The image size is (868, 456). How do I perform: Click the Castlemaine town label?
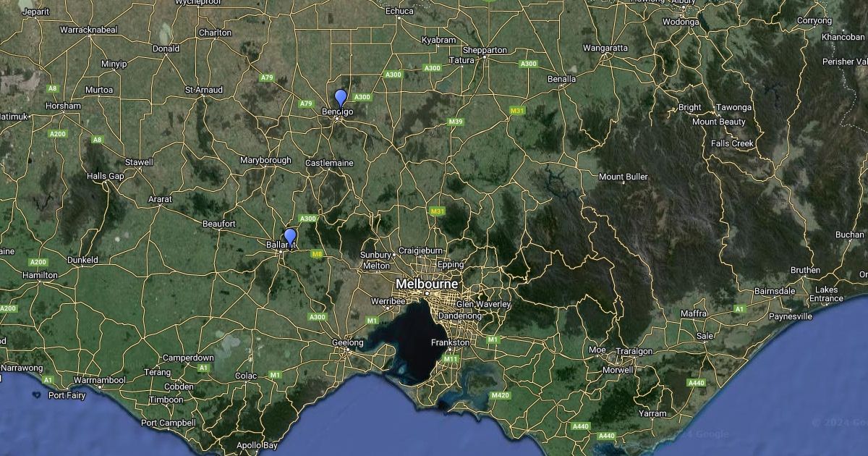coord(329,163)
